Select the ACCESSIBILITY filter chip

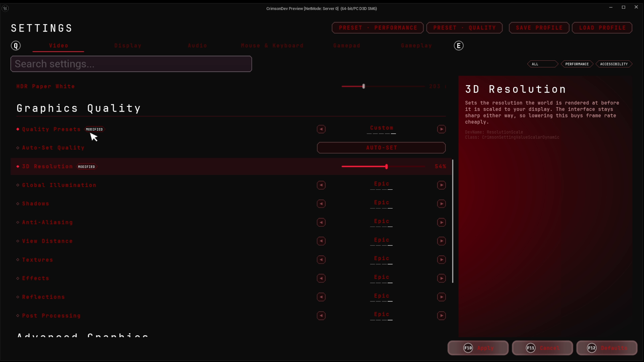tap(614, 64)
